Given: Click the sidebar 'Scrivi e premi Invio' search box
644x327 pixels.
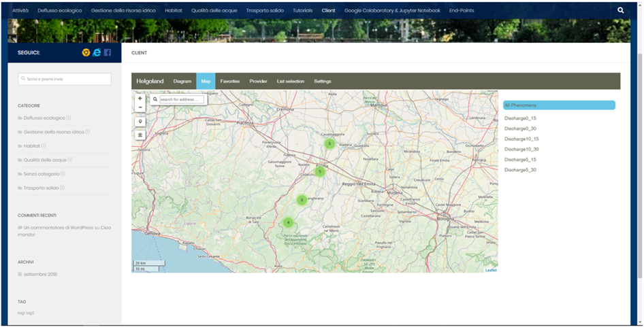Looking at the screenshot, I should point(65,80).
